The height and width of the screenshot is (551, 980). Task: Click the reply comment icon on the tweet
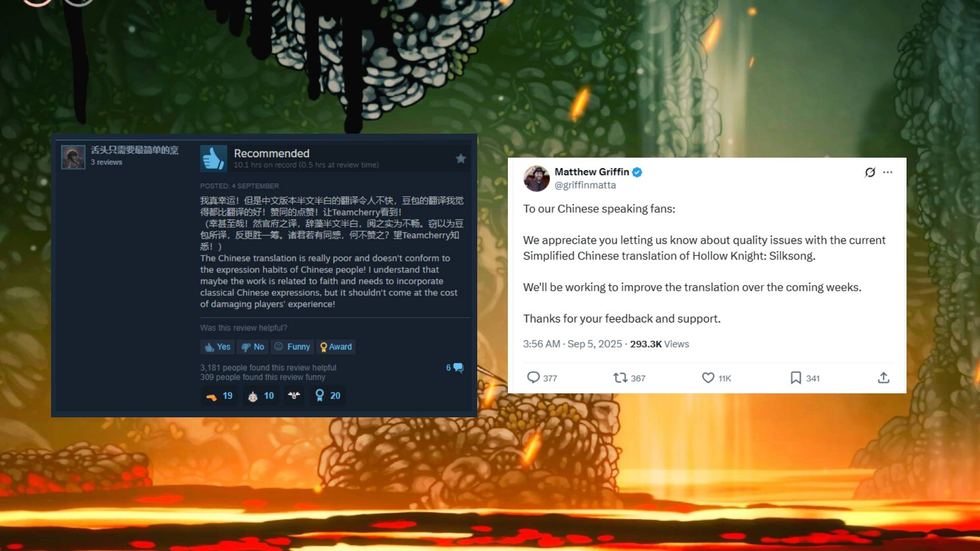pyautogui.click(x=533, y=378)
